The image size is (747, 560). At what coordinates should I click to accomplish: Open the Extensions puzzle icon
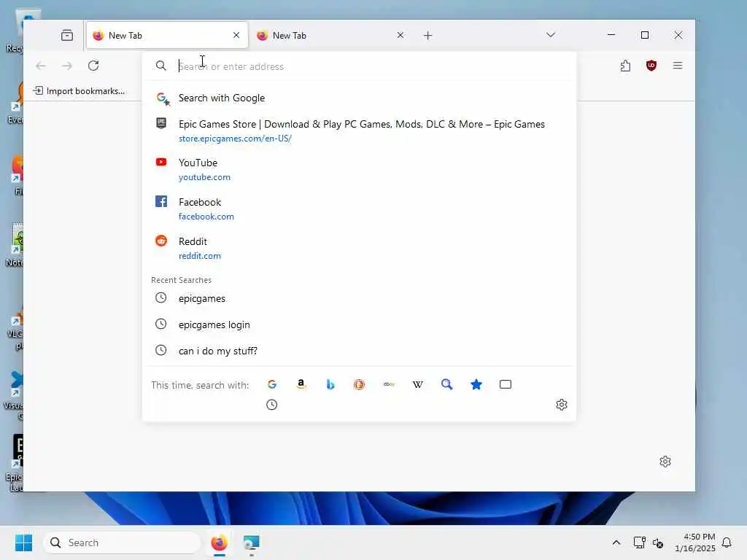[x=625, y=66]
